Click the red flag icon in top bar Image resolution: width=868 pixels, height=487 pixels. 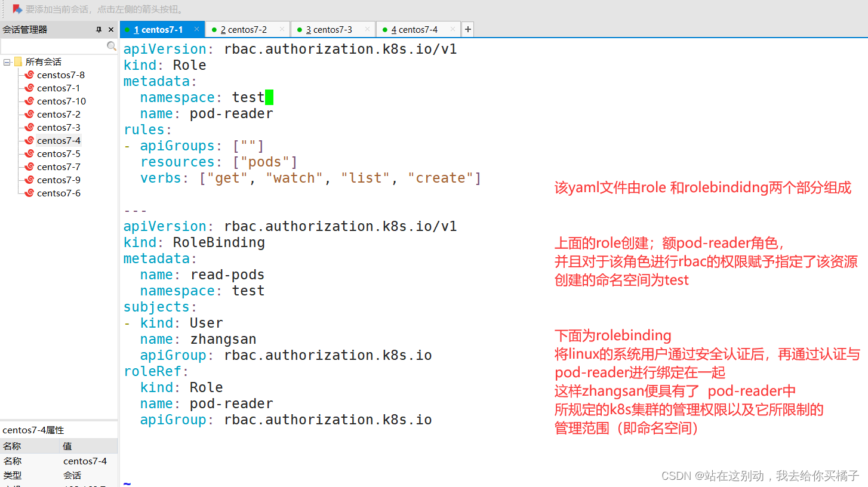coord(17,9)
